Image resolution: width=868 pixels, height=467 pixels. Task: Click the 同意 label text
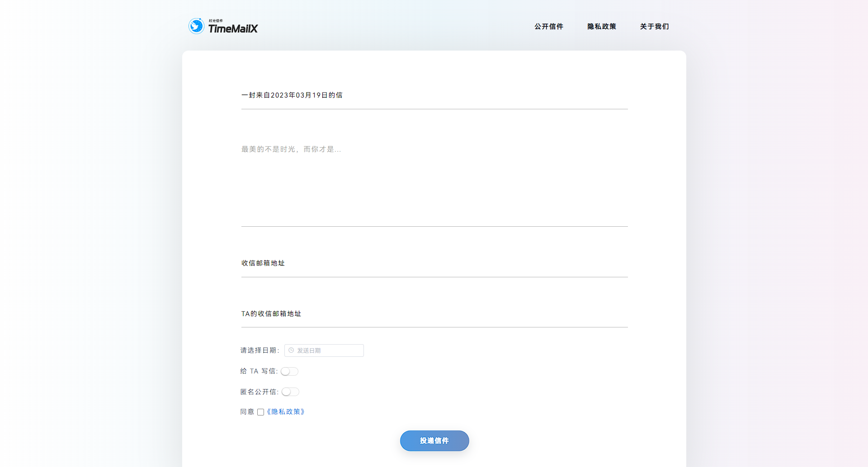[247, 412]
